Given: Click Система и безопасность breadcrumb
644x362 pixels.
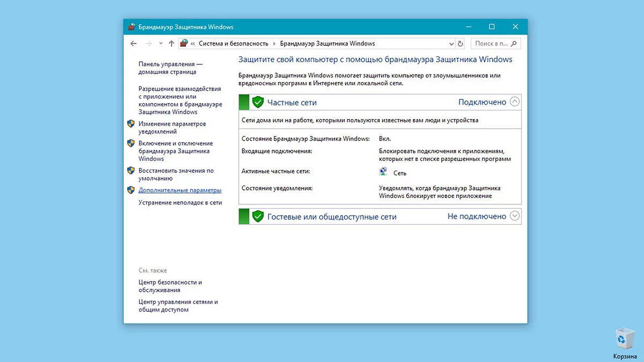Looking at the screenshot, I should [x=235, y=43].
